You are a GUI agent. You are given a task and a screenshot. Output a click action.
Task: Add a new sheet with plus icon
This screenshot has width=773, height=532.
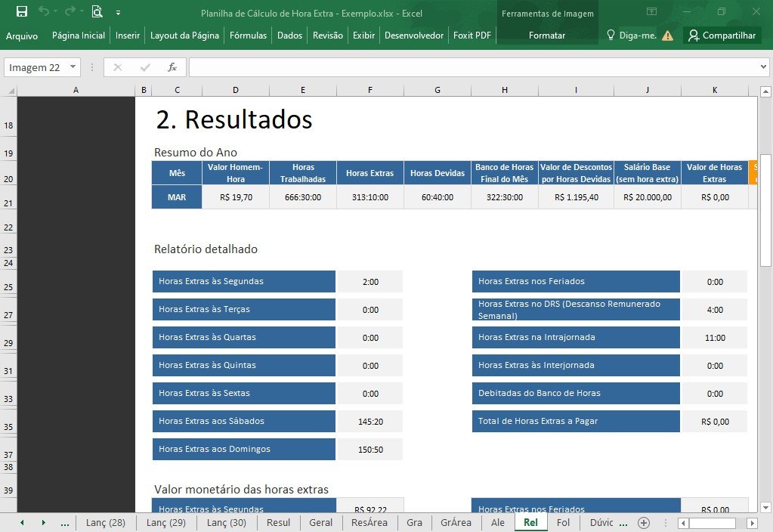[x=643, y=523]
